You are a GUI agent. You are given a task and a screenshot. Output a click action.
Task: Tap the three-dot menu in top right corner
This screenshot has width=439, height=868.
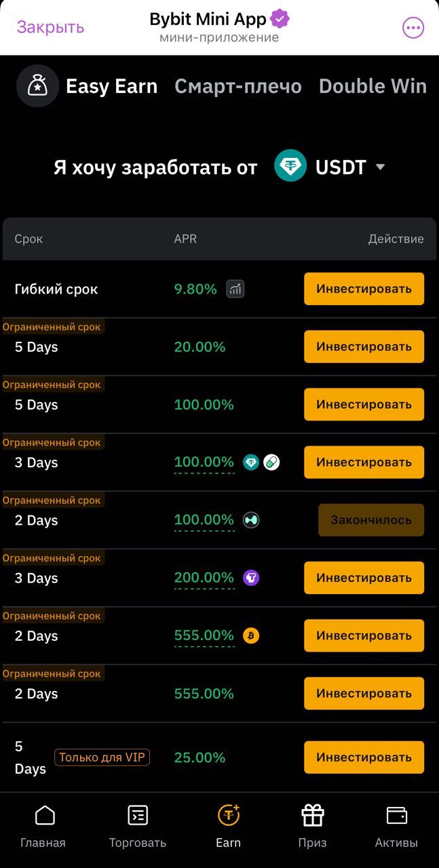click(413, 27)
